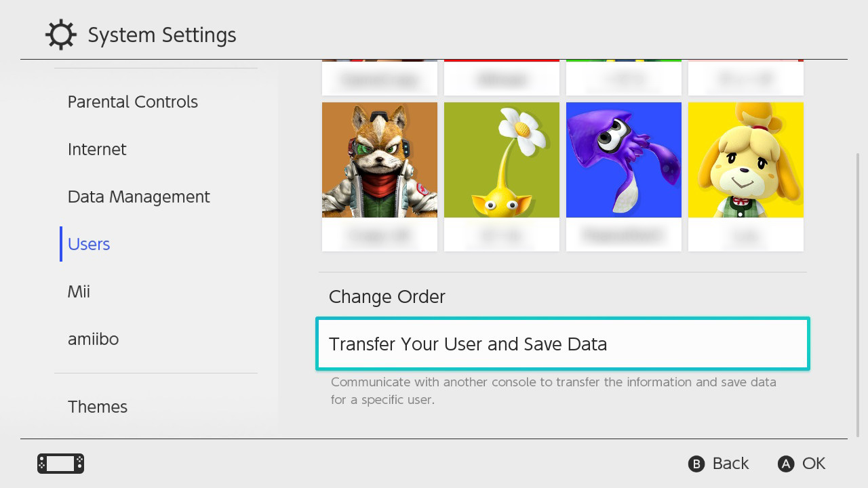The height and width of the screenshot is (488, 868).
Task: Open the Themes settings section
Action: click(x=98, y=407)
